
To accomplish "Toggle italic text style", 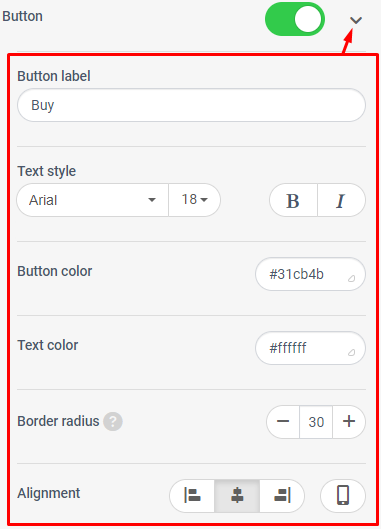I will [x=341, y=200].
